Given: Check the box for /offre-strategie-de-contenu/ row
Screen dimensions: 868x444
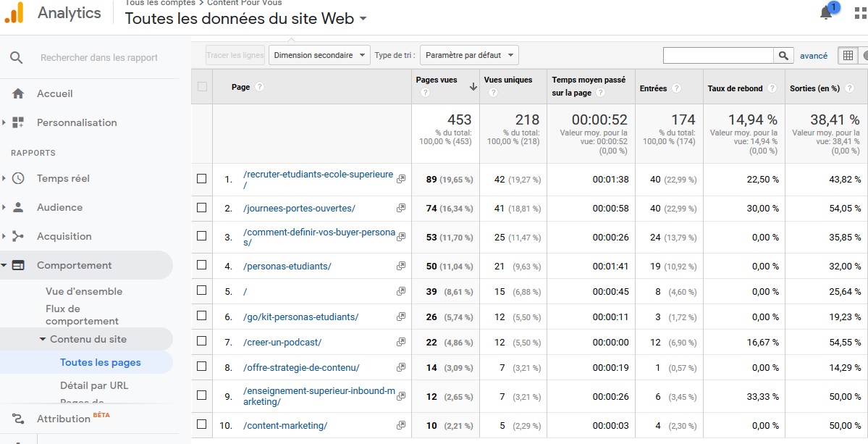Looking at the screenshot, I should click(x=202, y=367).
